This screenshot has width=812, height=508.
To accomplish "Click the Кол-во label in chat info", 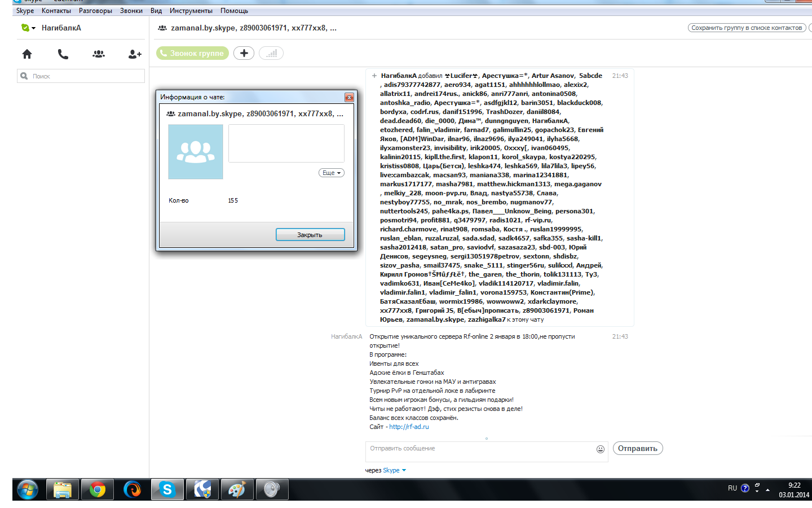I will pyautogui.click(x=178, y=200).
